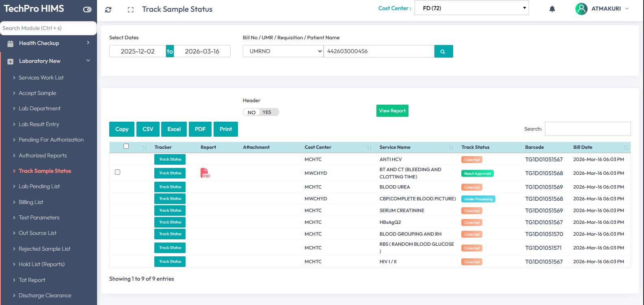The height and width of the screenshot is (305, 644).
Task: Go to Rejected Sample List
Action: [x=45, y=249]
